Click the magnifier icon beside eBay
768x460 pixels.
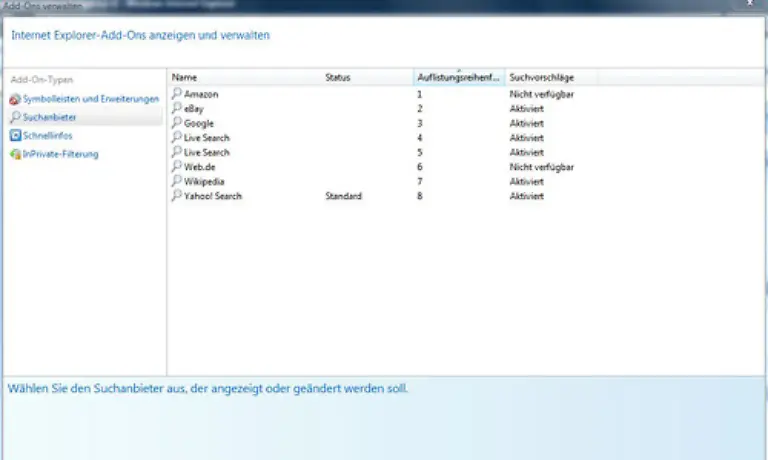point(177,108)
